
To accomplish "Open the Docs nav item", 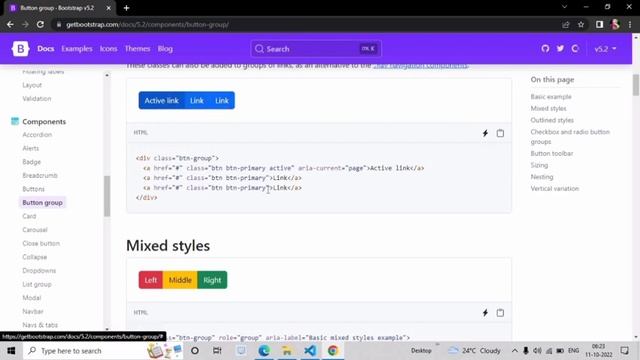I will pyautogui.click(x=46, y=49).
